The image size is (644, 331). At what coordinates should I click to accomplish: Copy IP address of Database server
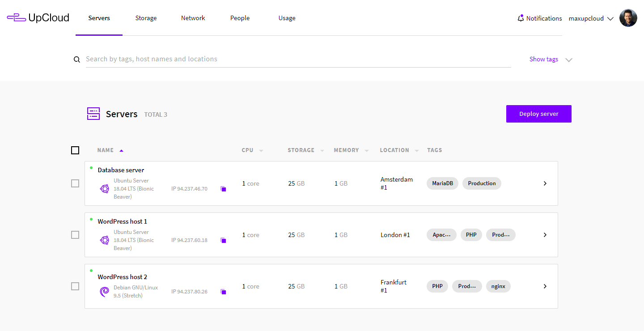(223, 189)
